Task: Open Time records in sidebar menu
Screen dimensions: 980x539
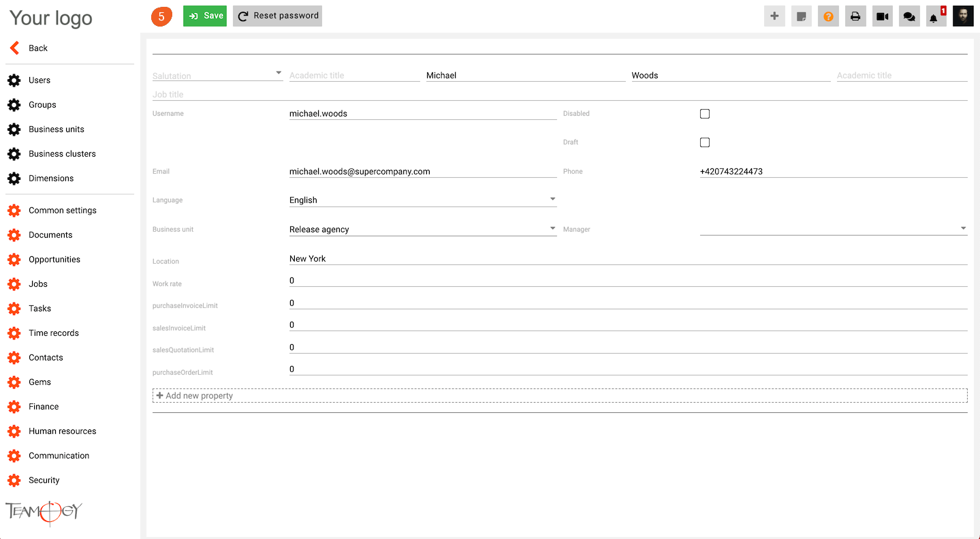Action: 54,333
